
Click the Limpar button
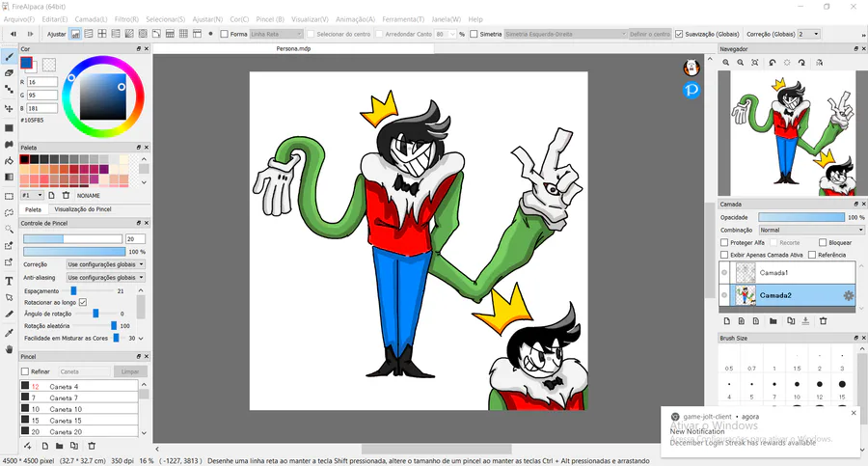[x=130, y=371]
